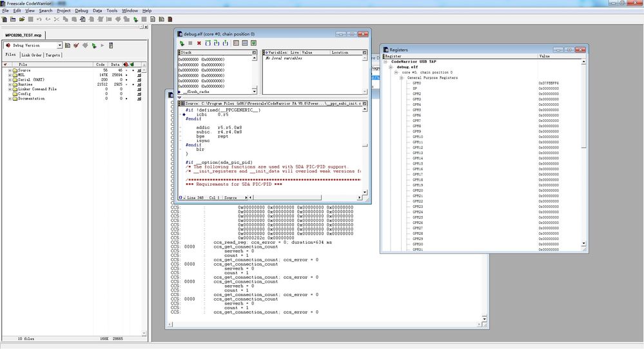Image resolution: width=644 pixels, height=349 pixels.
Task: Click the Step Out icon in debugger toolbar
Action: point(225,43)
